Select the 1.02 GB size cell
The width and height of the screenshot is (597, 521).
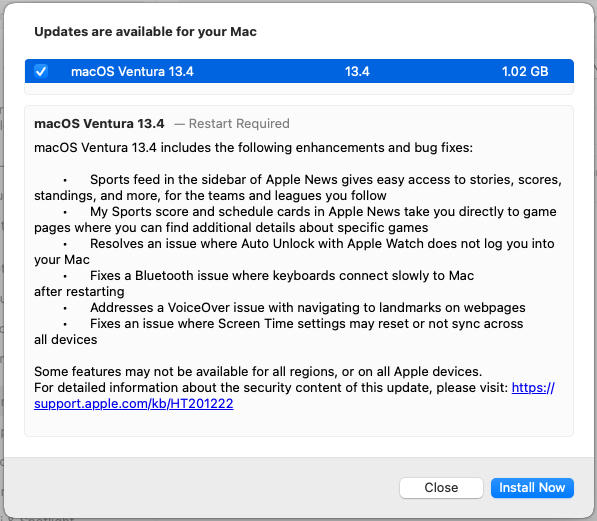(525, 71)
